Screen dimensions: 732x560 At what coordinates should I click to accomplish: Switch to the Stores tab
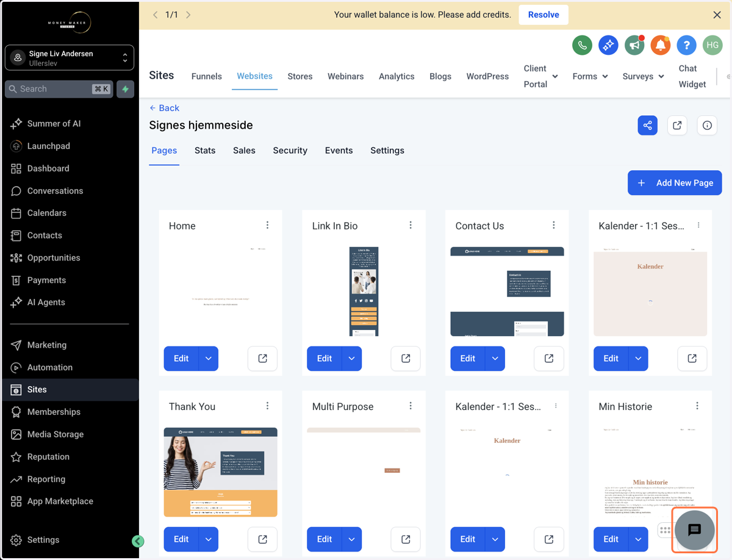[300, 76]
